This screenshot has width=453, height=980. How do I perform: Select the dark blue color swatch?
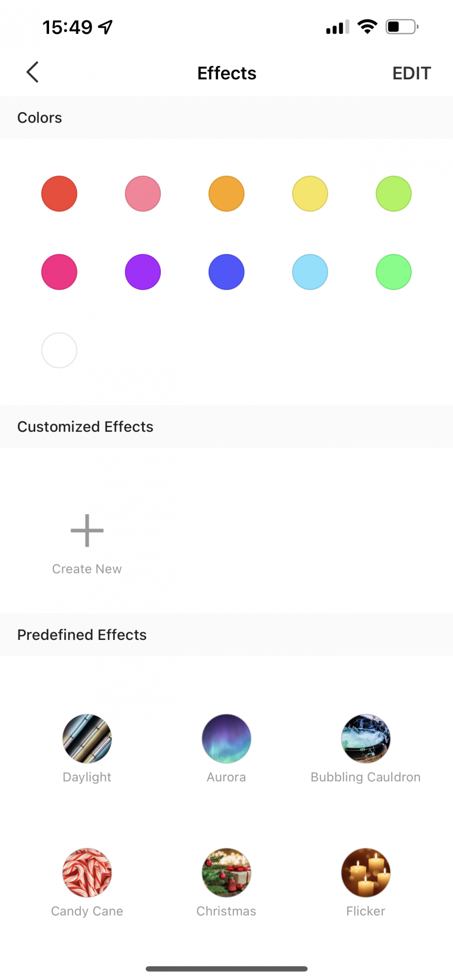226,272
